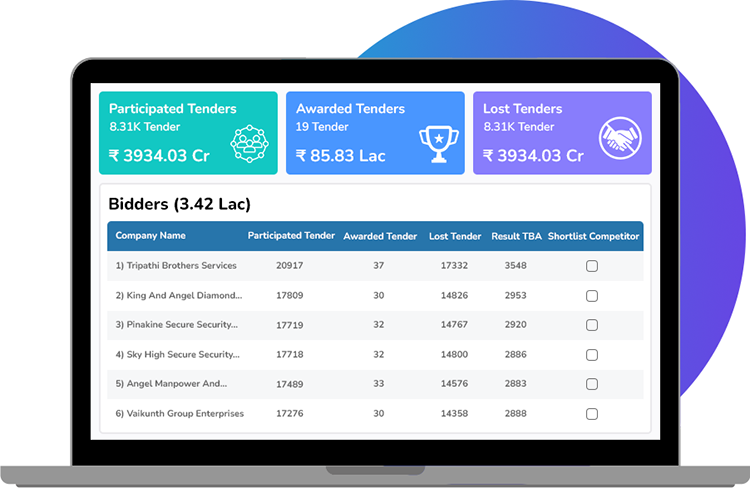The height and width of the screenshot is (488, 750).
Task: Sort by the Company Name column header
Action: point(150,236)
